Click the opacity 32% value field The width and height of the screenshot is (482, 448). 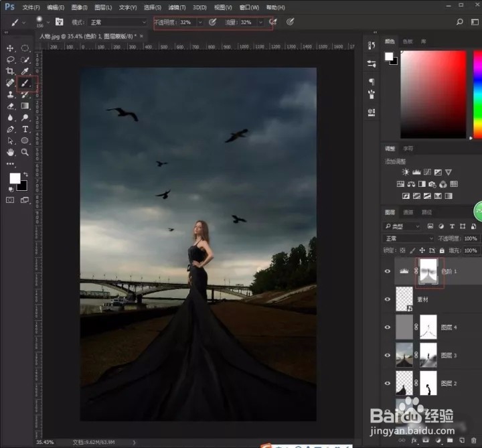click(187, 23)
